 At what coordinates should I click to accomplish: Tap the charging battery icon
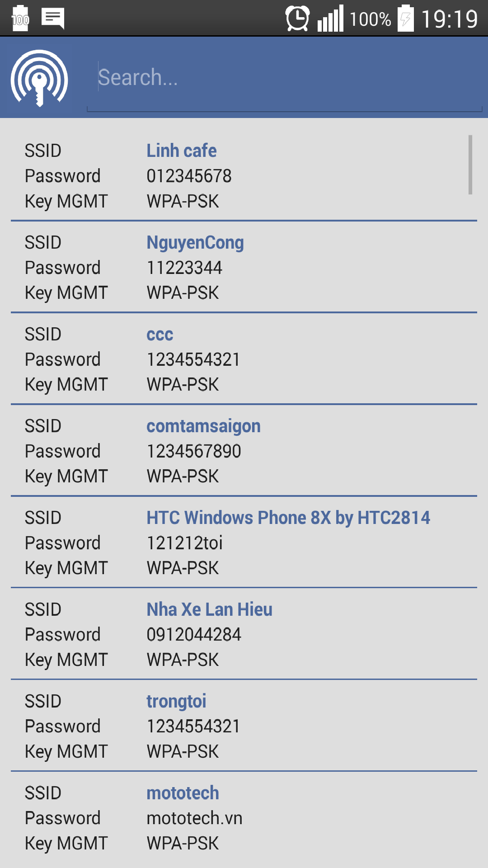coord(405,19)
